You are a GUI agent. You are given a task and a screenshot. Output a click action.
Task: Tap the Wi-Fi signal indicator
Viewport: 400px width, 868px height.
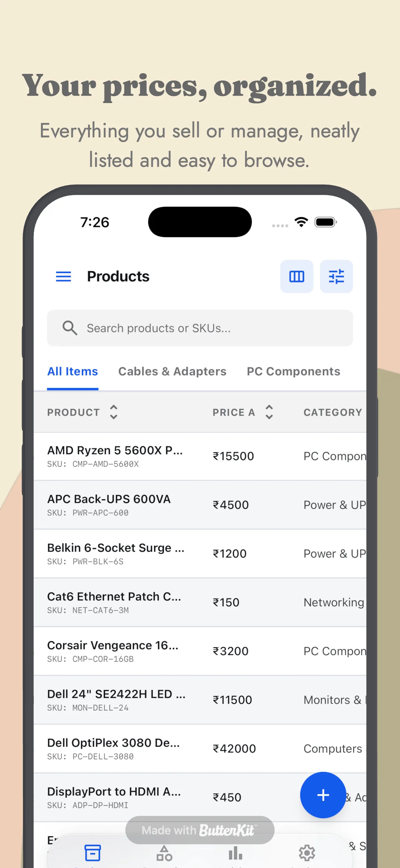[x=301, y=221]
